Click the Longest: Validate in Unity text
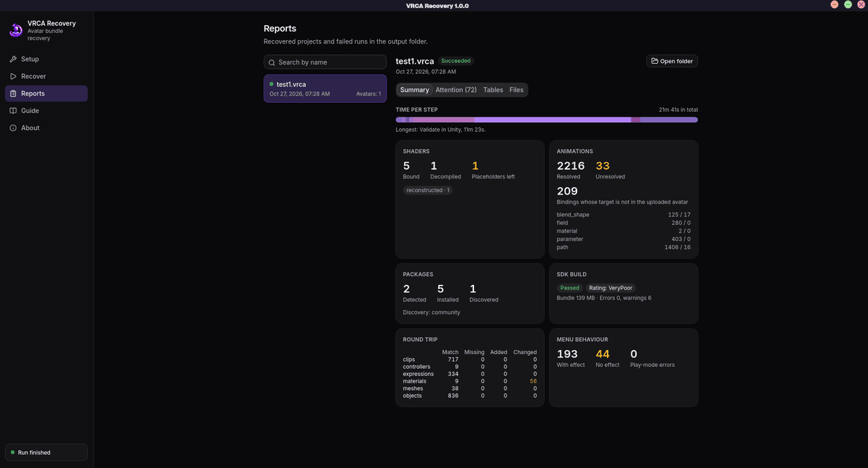868x468 pixels. click(x=441, y=130)
